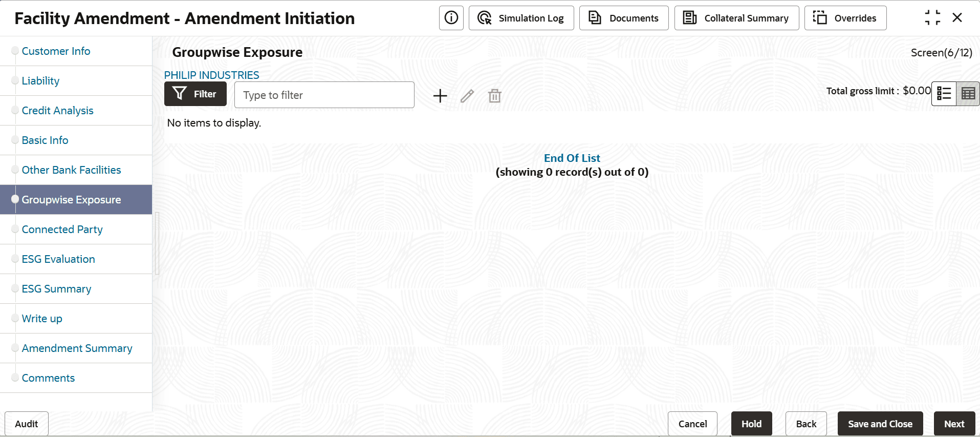Click the Audit button
This screenshot has height=437, width=980.
coord(27,424)
